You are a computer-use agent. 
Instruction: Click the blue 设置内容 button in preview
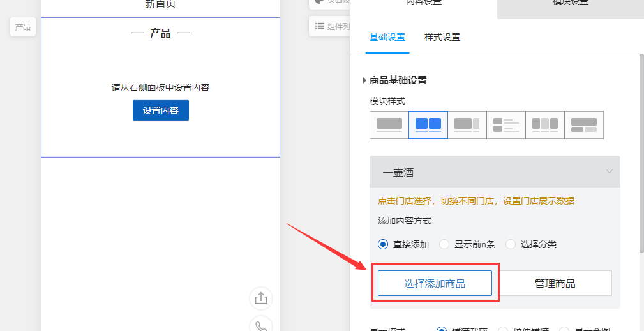tap(161, 110)
